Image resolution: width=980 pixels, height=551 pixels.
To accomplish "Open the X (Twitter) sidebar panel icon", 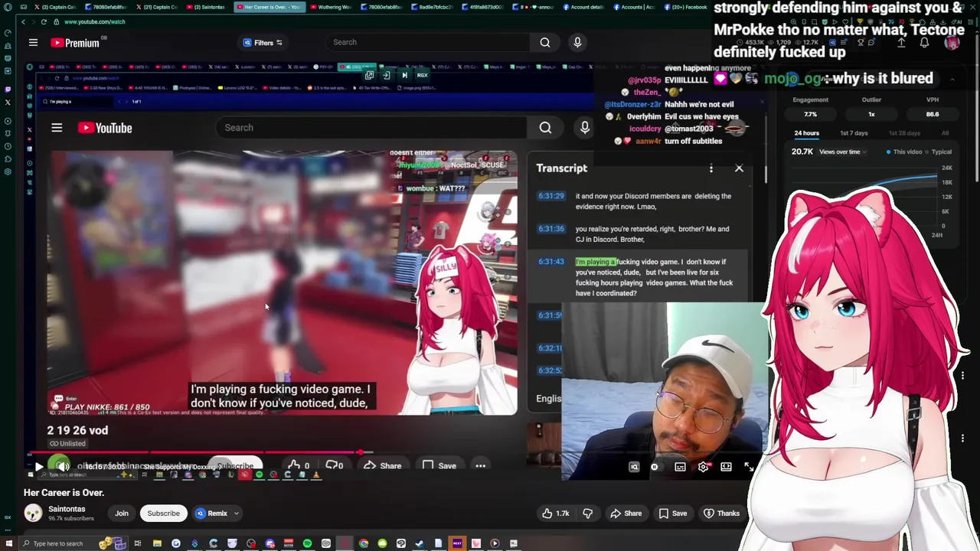I will coord(8,102).
